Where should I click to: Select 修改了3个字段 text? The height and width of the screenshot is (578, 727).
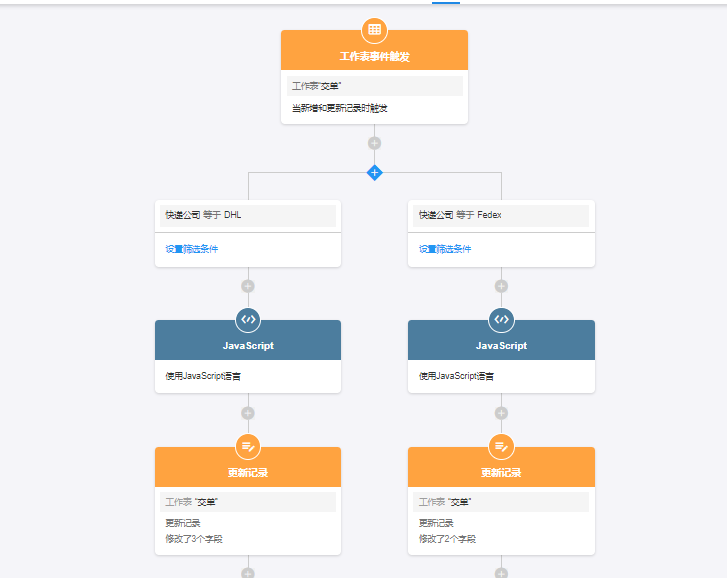(x=194, y=539)
